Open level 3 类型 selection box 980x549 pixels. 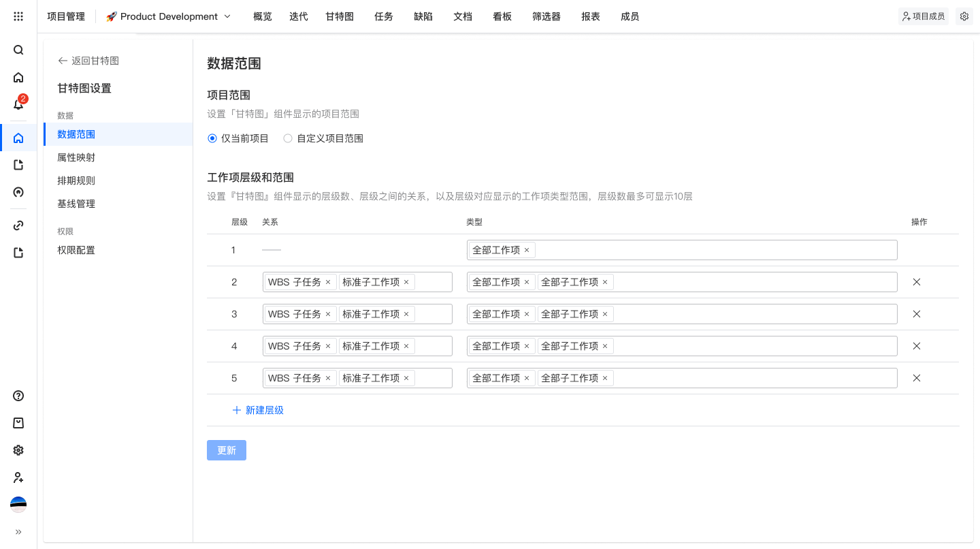click(x=682, y=314)
